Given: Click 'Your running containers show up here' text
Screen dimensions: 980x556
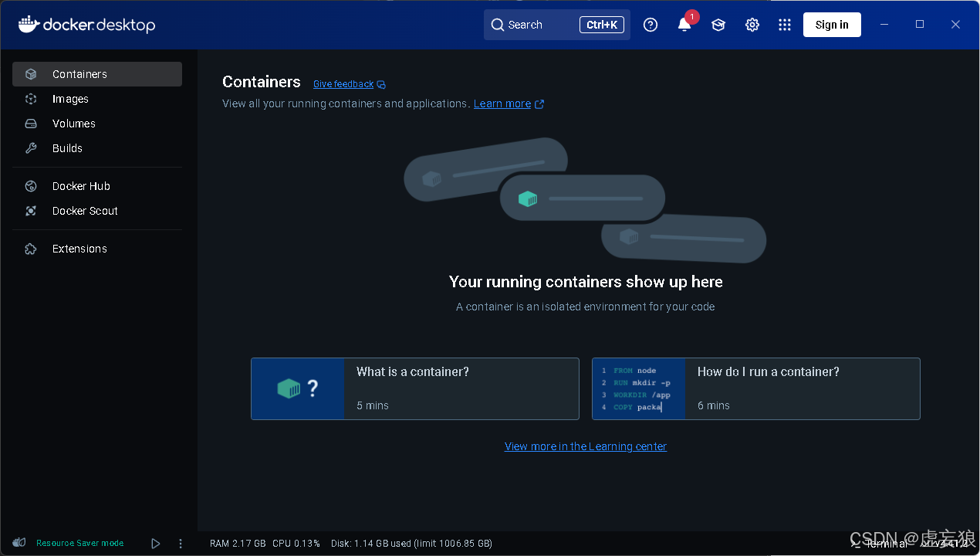Looking at the screenshot, I should (586, 282).
